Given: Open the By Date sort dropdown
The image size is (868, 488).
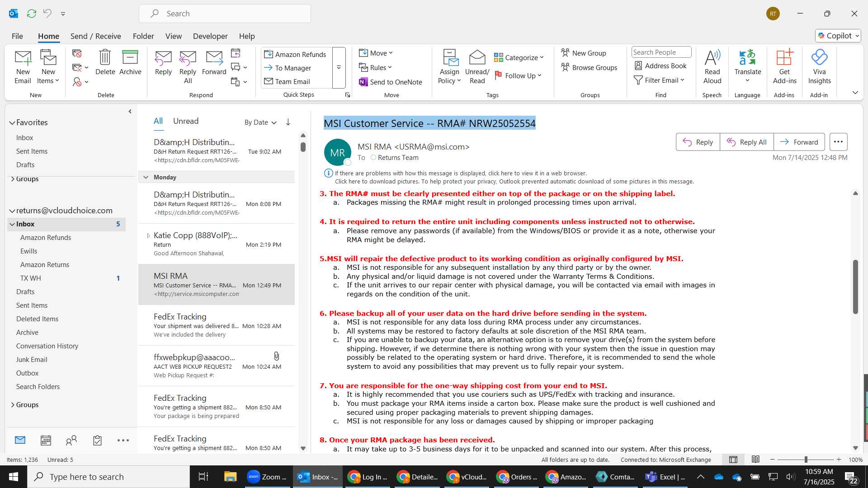Looking at the screenshot, I should 260,122.
